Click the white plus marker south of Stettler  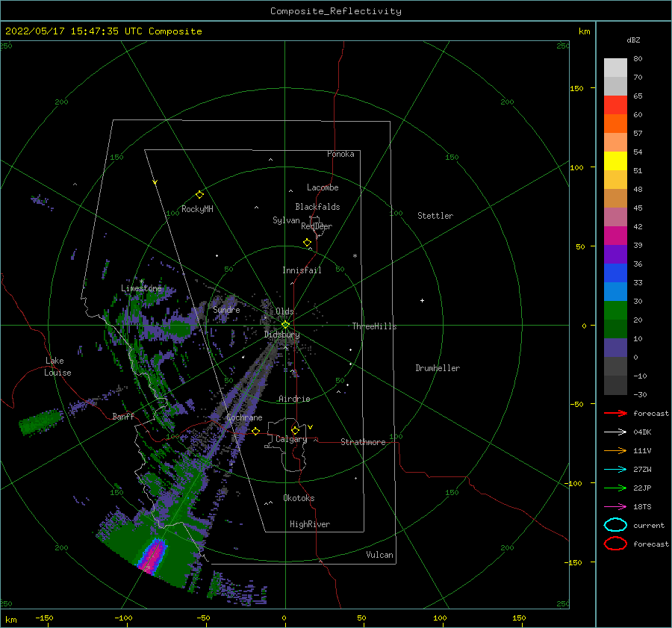[x=422, y=300]
